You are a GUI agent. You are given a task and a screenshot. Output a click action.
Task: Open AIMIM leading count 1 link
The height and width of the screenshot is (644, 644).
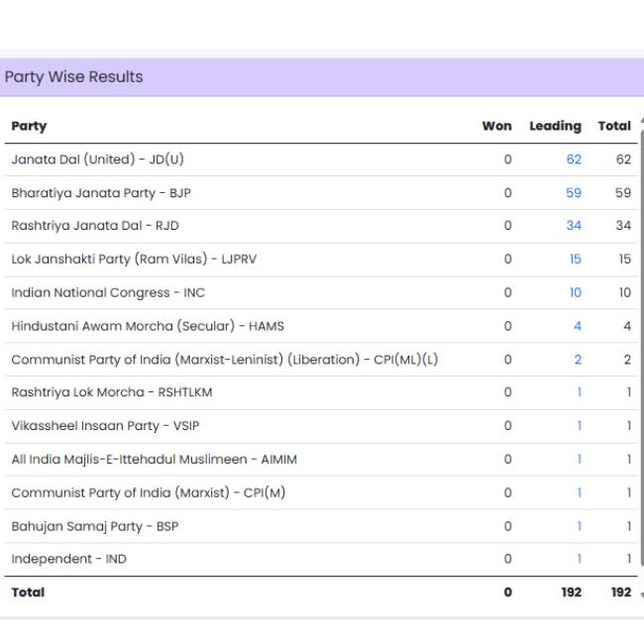580,459
